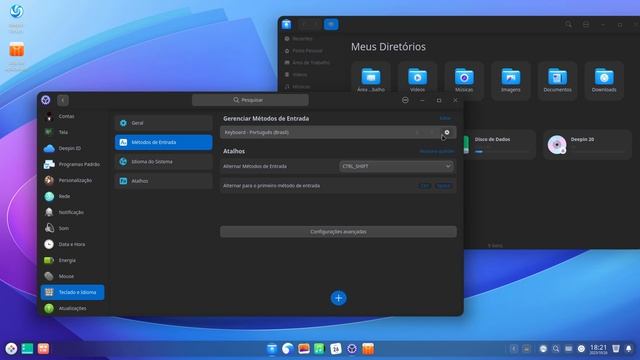Screen dimensions: 640x360
Task: Expand the CTRL_SHIFT shortcut dropdown
Action: (396, 166)
